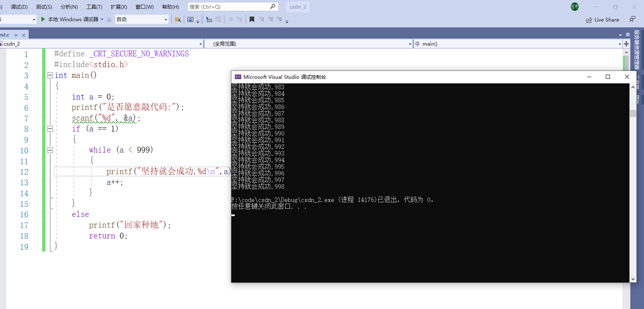Open the 测试(S) menu
This screenshot has width=644, height=309.
[x=44, y=7]
